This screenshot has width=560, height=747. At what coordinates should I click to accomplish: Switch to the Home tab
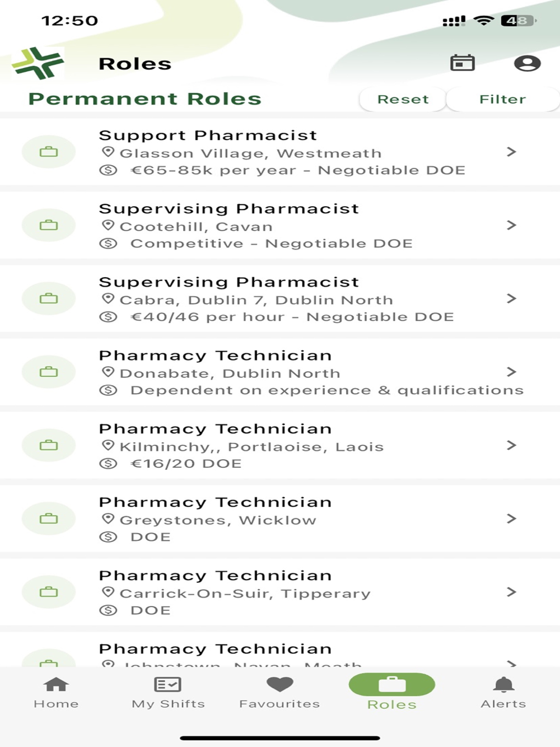[x=56, y=692]
